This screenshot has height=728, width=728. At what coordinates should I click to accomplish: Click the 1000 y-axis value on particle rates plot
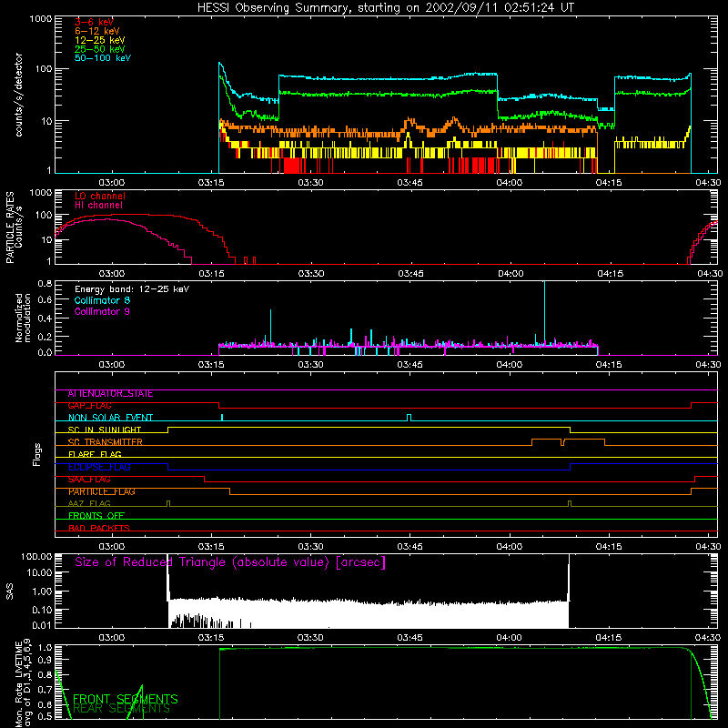(x=41, y=193)
